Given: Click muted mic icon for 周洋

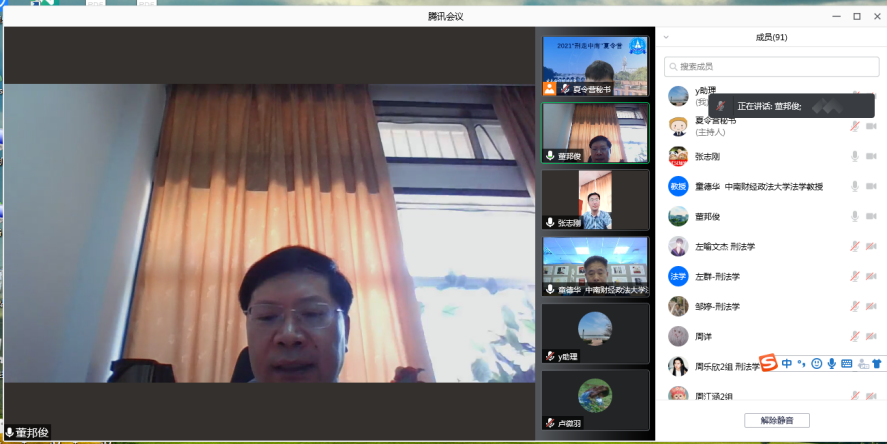Looking at the screenshot, I should coord(854,336).
